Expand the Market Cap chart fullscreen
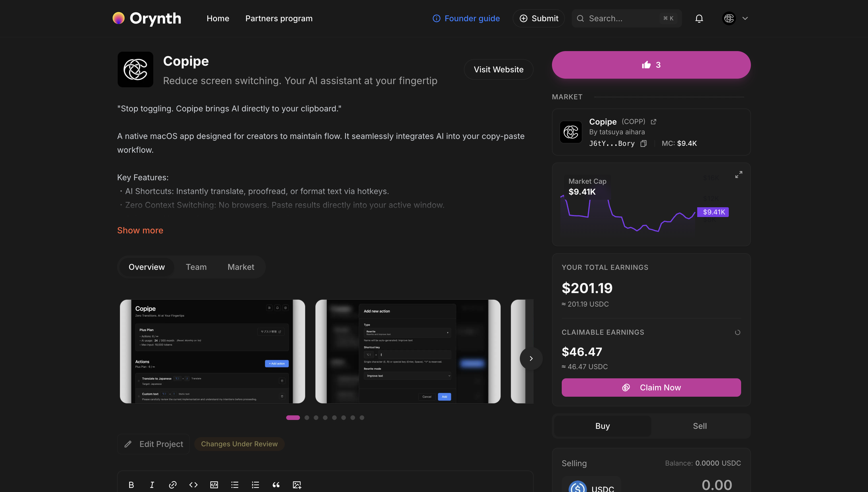868x492 pixels. click(739, 174)
